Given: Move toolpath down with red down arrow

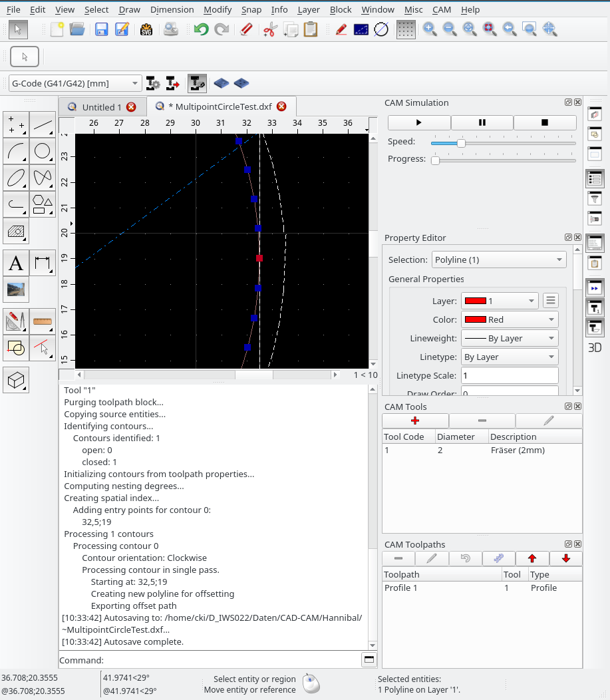Looking at the screenshot, I should point(565,558).
